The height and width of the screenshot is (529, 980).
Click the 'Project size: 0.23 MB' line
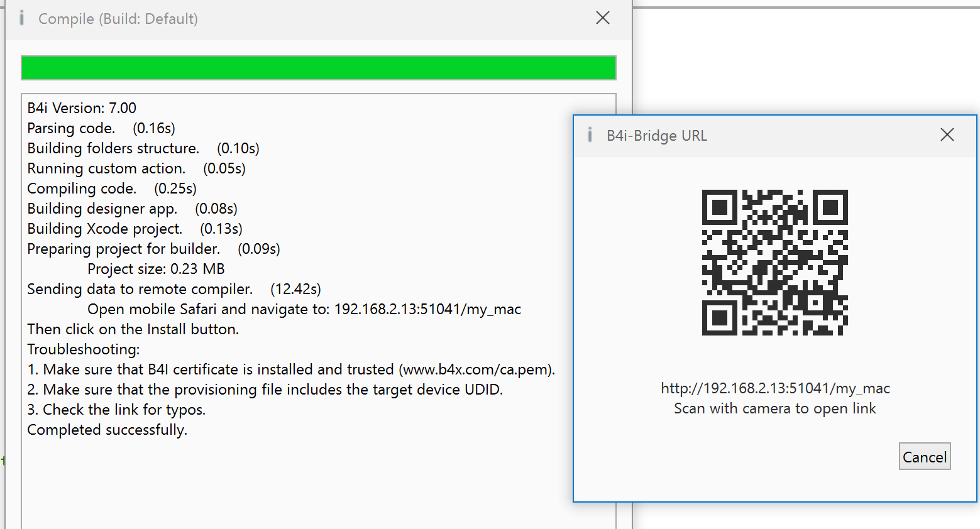156,269
